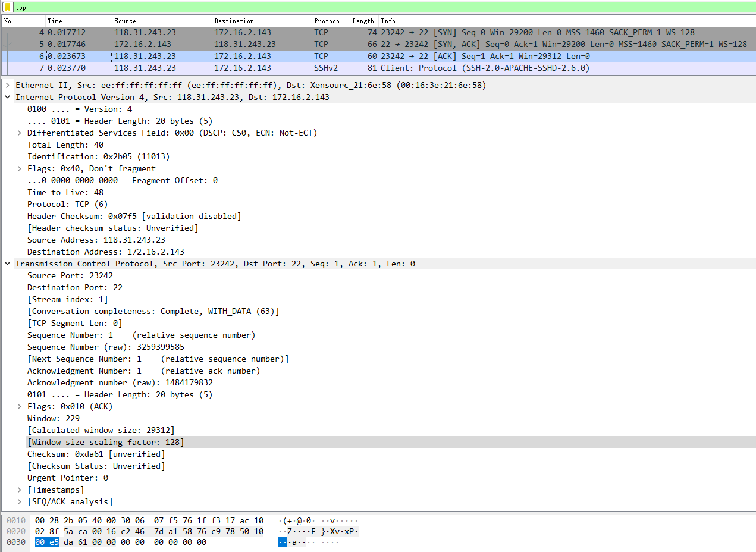Select the Urgent Pointer: 0 field
Viewport: 756px width, 552px height.
(68, 478)
